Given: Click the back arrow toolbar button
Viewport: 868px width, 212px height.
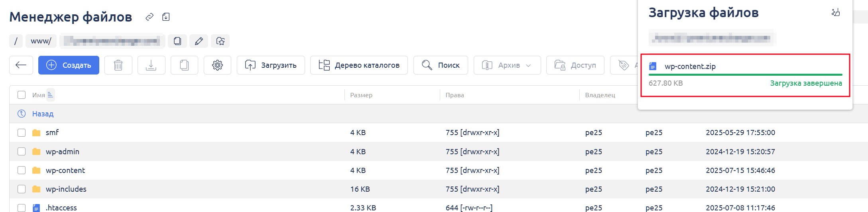Looking at the screenshot, I should tap(21, 65).
